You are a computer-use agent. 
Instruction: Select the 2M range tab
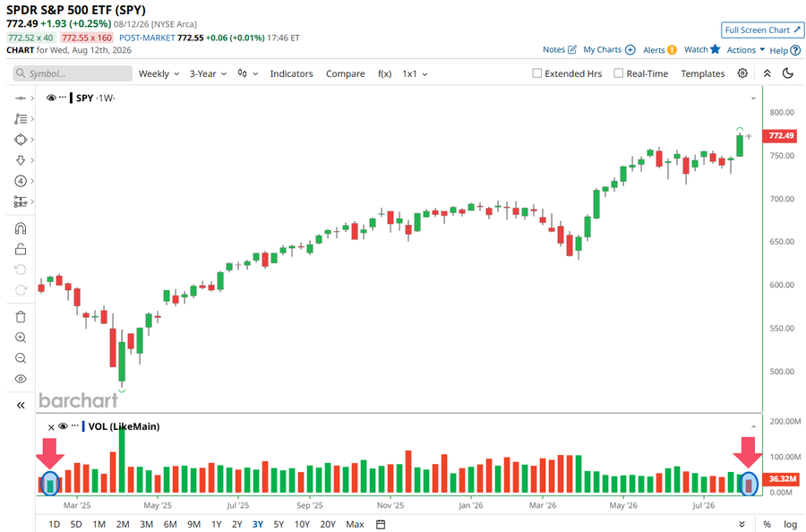pos(123,524)
